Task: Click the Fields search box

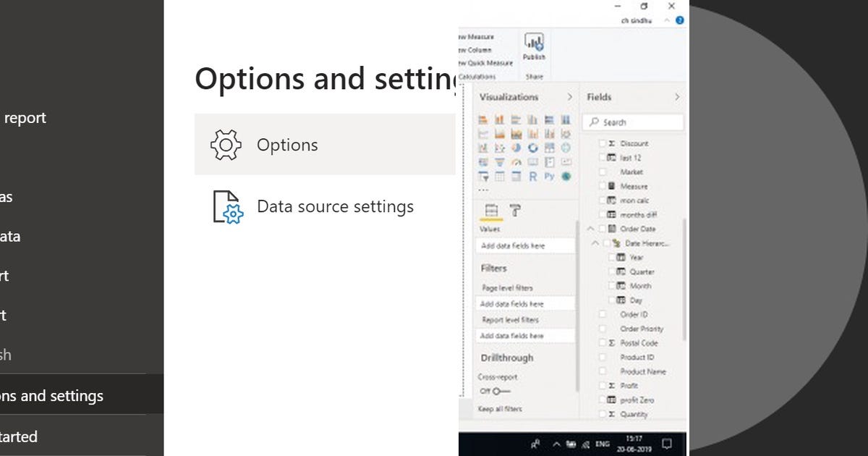Action: point(633,122)
